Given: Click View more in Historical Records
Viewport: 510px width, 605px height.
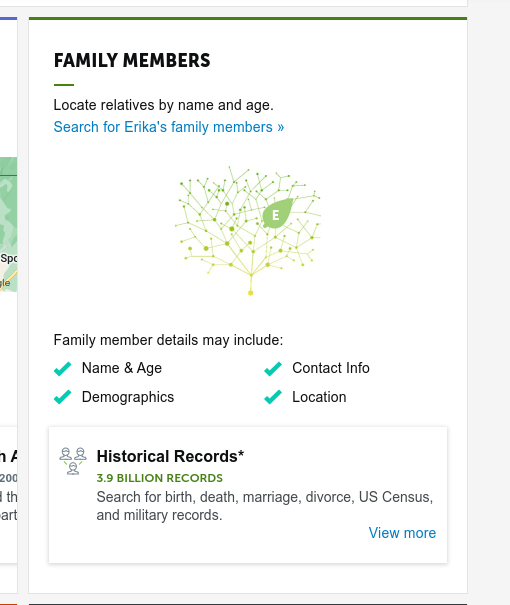Looking at the screenshot, I should 402,533.
